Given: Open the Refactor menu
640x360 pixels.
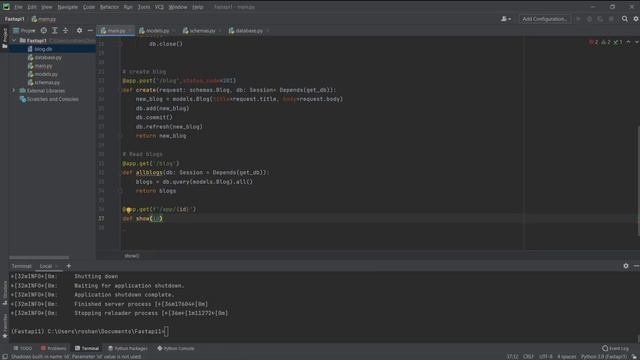Looking at the screenshot, I should [109, 7].
